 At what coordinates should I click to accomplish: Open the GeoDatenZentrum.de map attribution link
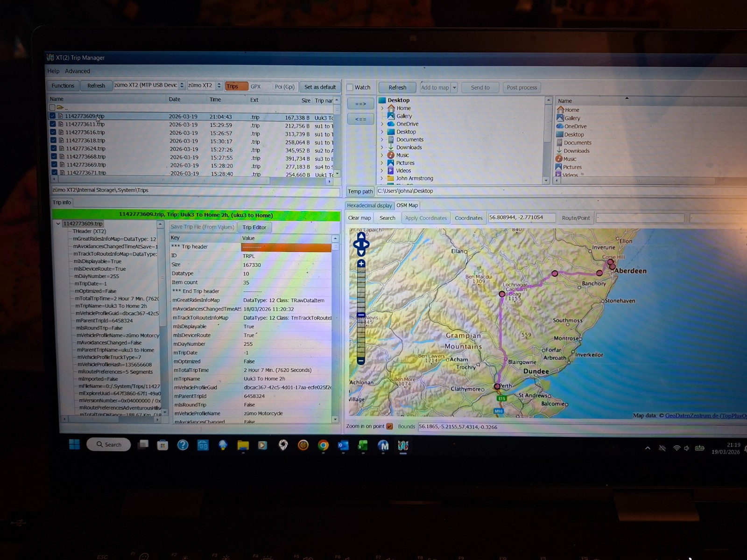pos(705,415)
